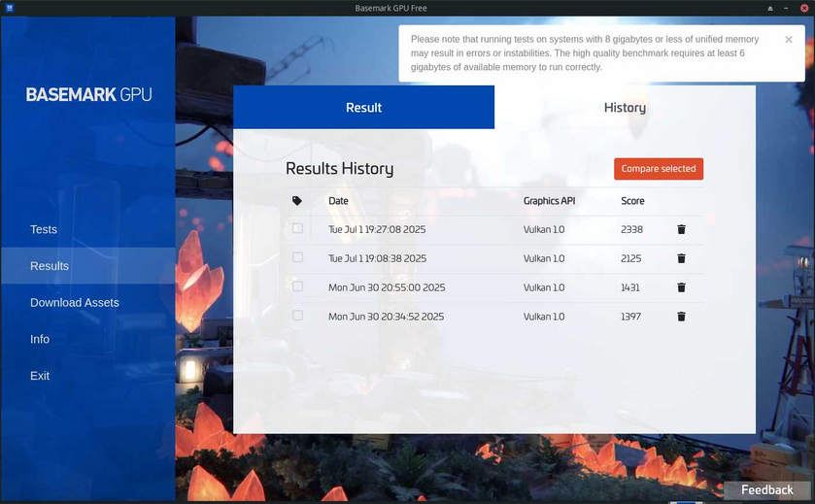Click the Score column header
Screen dimensions: 815x504
pos(632,201)
